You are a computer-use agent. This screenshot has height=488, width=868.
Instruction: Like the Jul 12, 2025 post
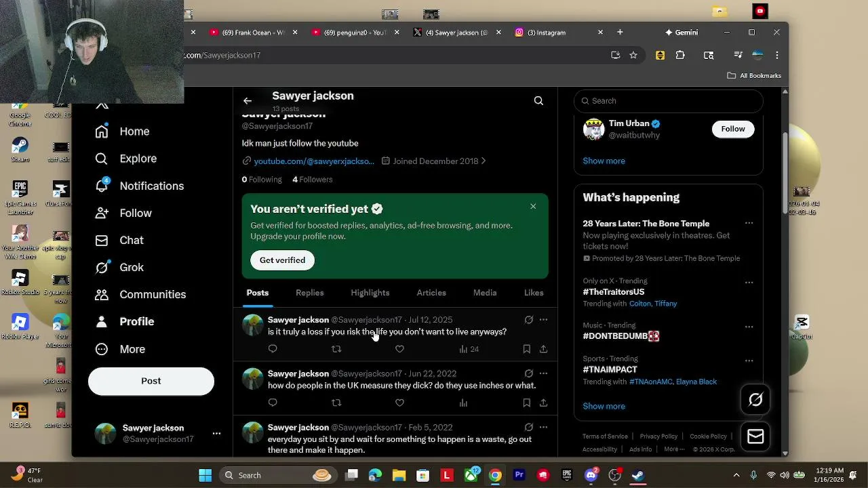(399, 349)
